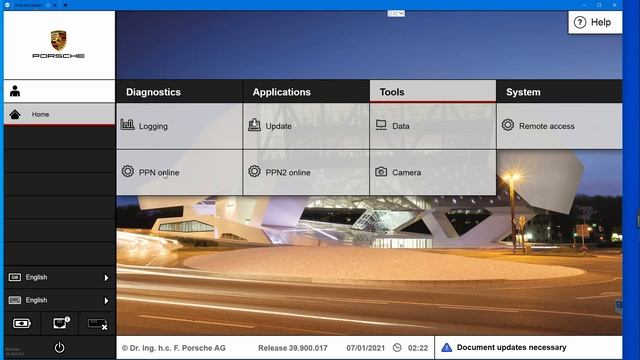Open Help at top right
Screen dimensions: 640x360
point(595,22)
